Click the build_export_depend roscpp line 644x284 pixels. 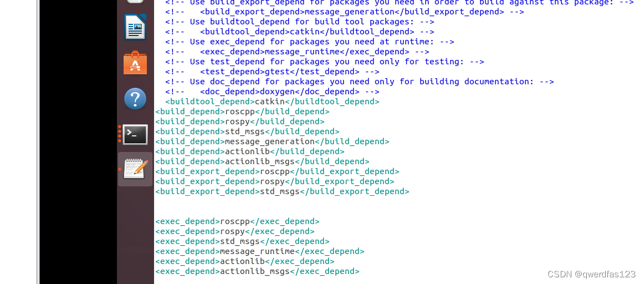[x=277, y=171]
